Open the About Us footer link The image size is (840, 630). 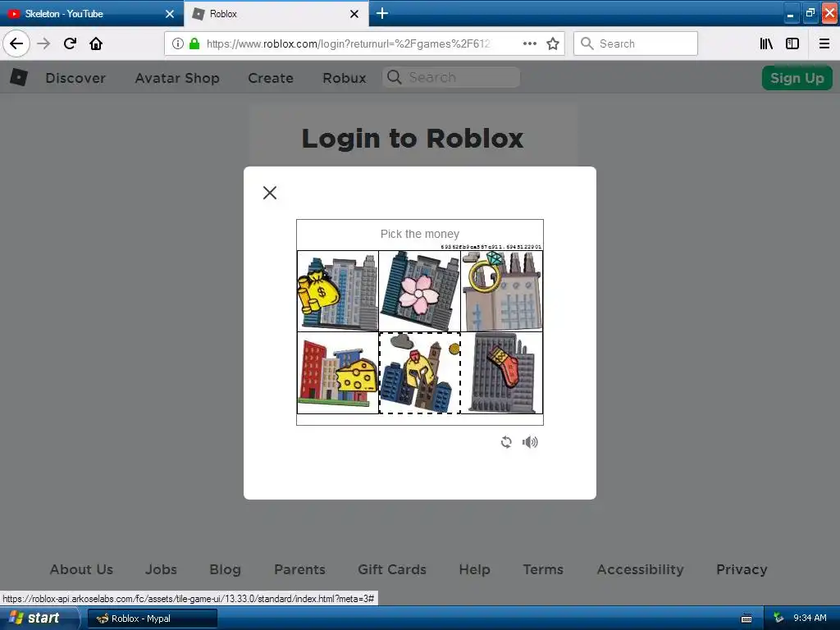[x=81, y=569]
